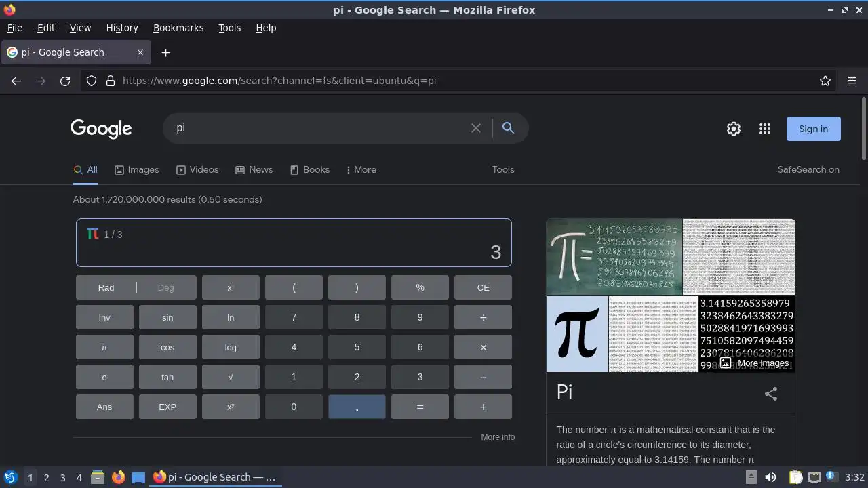This screenshot has height=488, width=868.
Task: Switch to Videos search results
Action: pyautogui.click(x=197, y=170)
